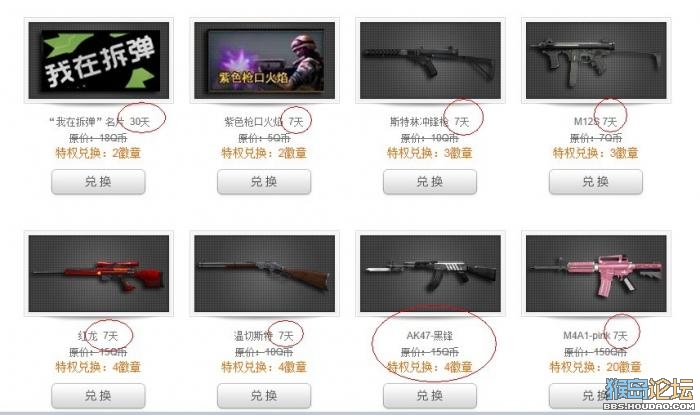Click the 特权兑换：20徽章 price text
Image resolution: width=700 pixels, height=415 pixels.
click(x=596, y=367)
